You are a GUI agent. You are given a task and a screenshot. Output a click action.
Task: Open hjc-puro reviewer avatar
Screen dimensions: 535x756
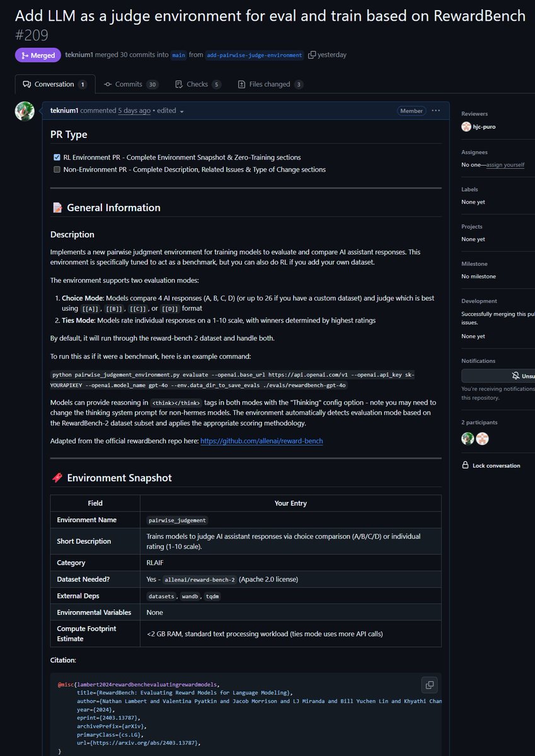click(x=466, y=127)
